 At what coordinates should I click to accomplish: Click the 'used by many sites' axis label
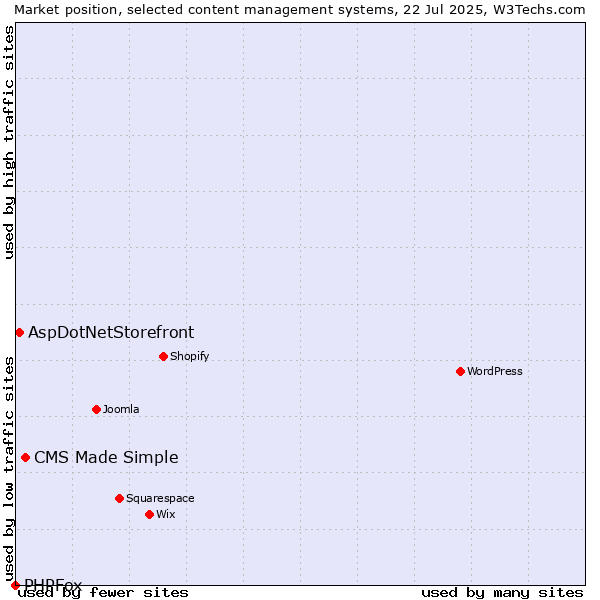coord(502,593)
